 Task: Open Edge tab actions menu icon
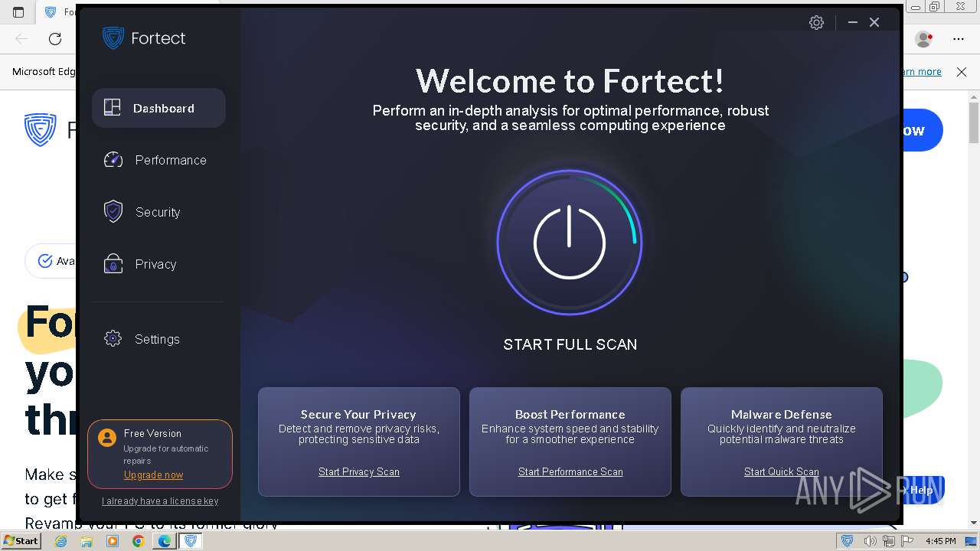18,12
